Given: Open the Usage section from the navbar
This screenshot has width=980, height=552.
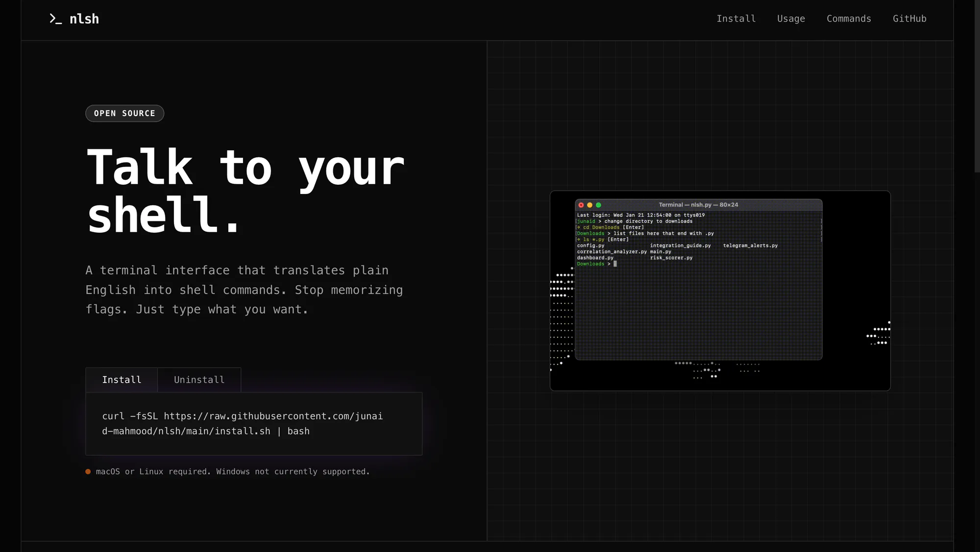Looking at the screenshot, I should pyautogui.click(x=791, y=19).
